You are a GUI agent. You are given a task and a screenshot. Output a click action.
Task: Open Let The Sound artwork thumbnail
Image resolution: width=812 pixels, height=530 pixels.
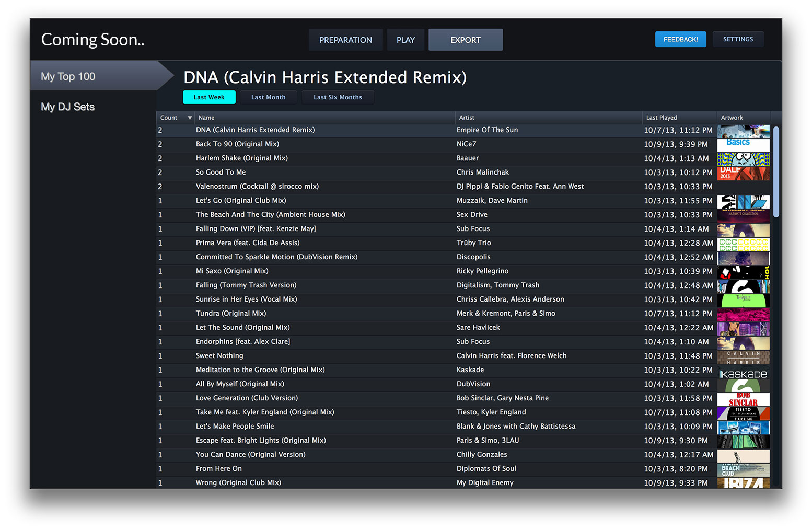[743, 328]
